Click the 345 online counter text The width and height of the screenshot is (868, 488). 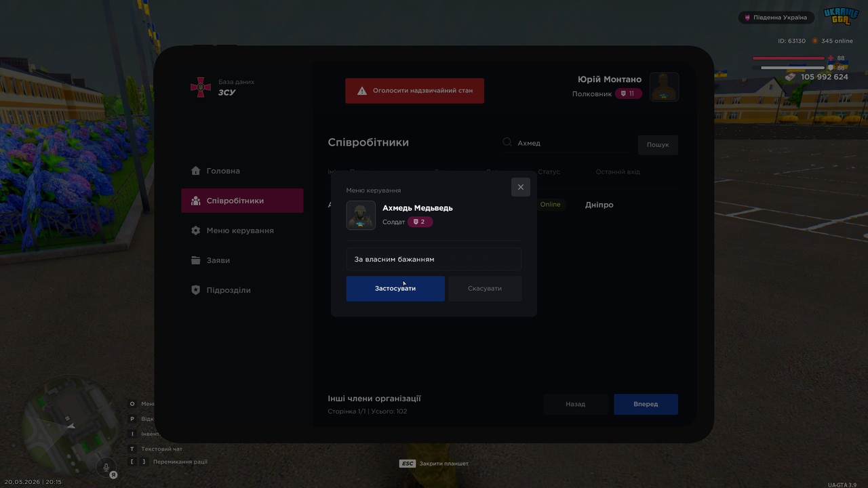pyautogui.click(x=837, y=41)
